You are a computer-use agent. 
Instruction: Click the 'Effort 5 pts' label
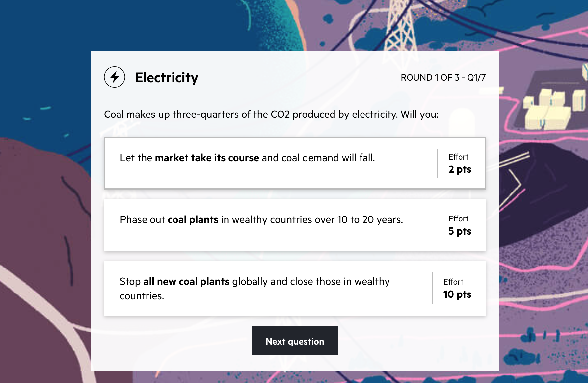tap(460, 225)
